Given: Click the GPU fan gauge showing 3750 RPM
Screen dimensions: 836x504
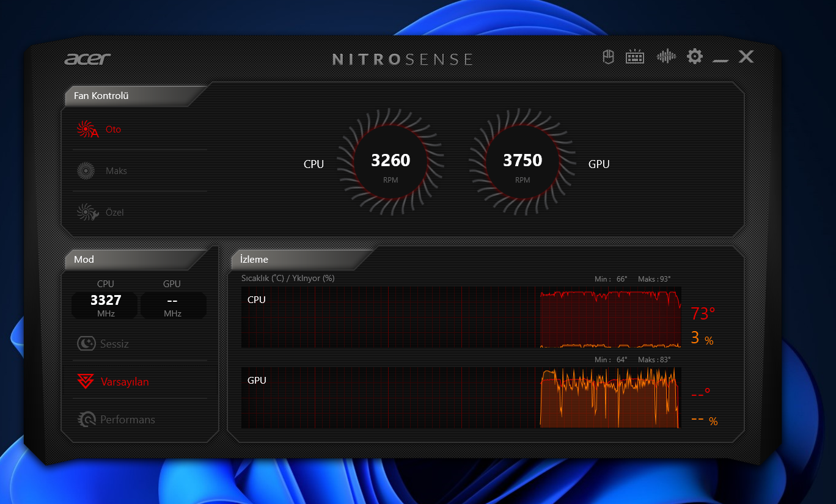Looking at the screenshot, I should coord(522,162).
